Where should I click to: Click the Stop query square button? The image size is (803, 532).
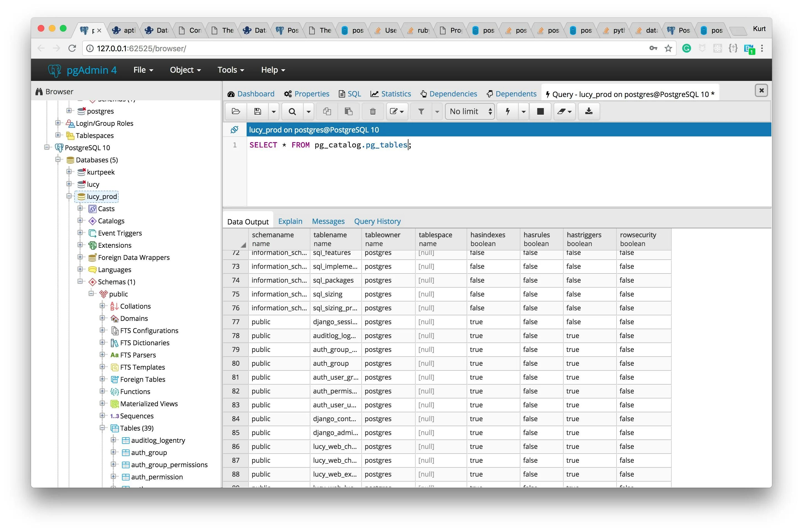click(540, 111)
